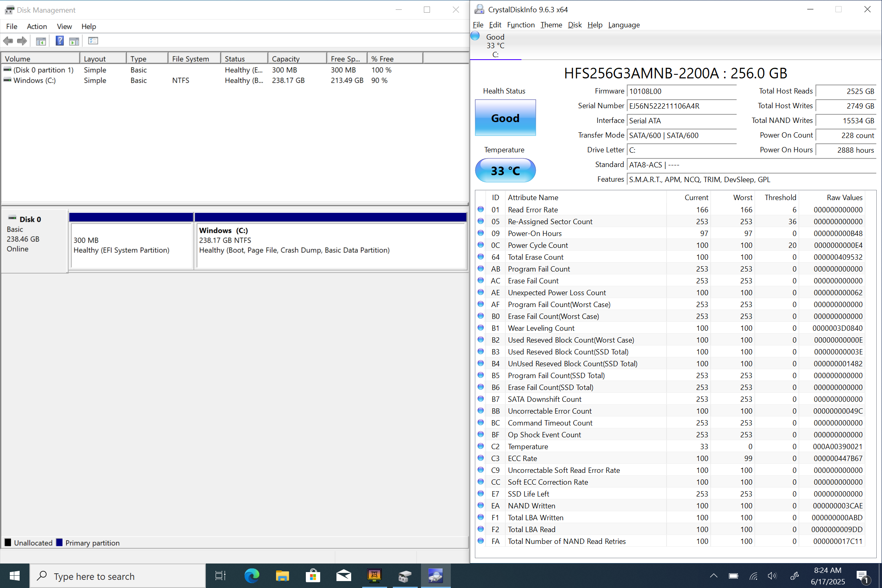Click status orb for SSD Life Left
The height and width of the screenshot is (588, 882).
[481, 494]
